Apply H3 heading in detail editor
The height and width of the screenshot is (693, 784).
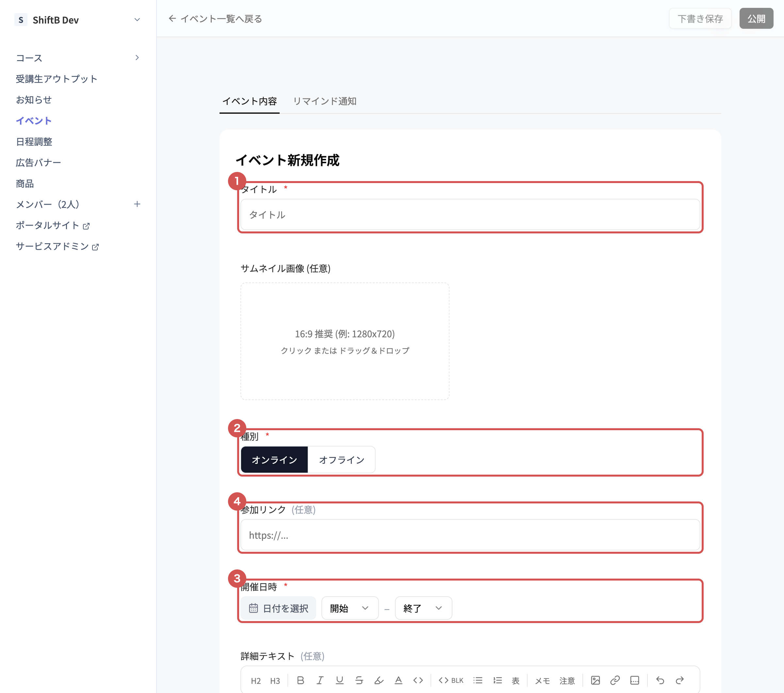click(275, 681)
